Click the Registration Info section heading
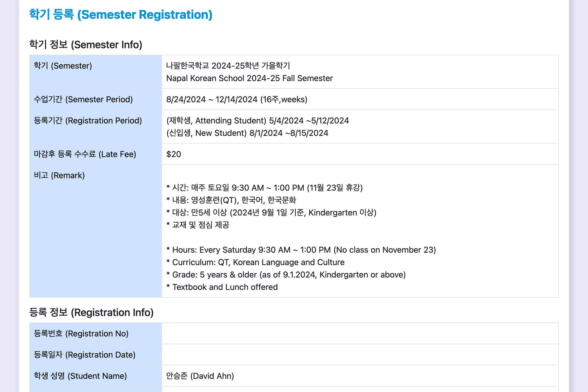 [91, 312]
